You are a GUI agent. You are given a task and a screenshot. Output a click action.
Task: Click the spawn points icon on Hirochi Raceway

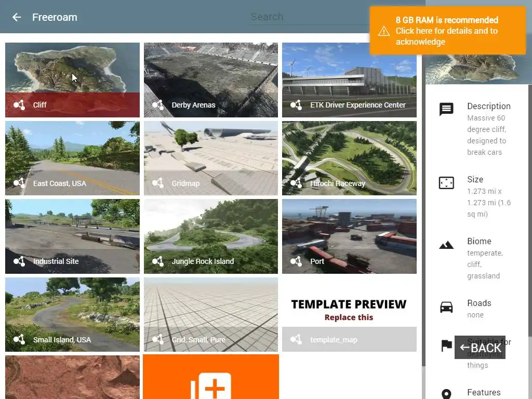pos(296,183)
